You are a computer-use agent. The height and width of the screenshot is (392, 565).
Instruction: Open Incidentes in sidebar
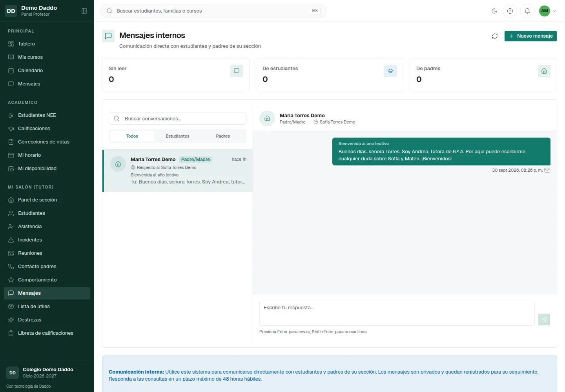pyautogui.click(x=47, y=240)
